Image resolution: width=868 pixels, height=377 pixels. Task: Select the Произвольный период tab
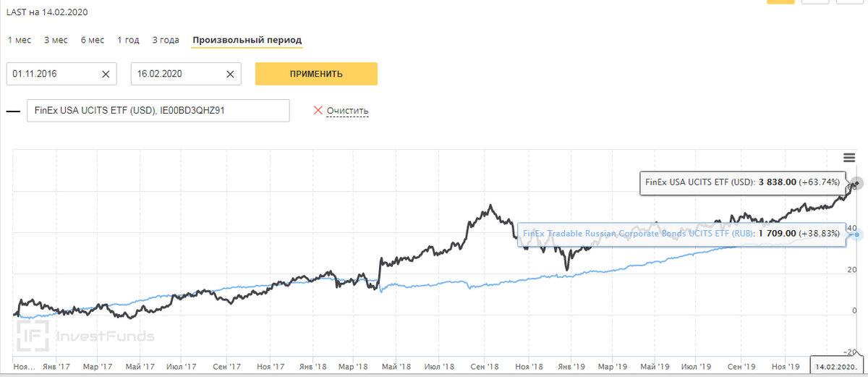click(x=247, y=40)
